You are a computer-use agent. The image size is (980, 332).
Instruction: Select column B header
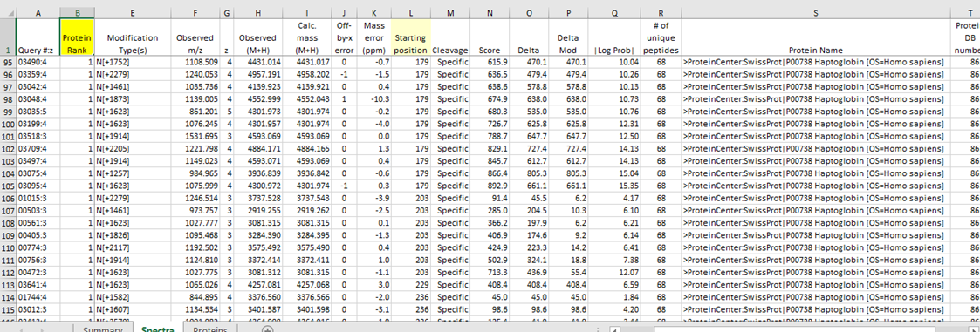point(77,12)
